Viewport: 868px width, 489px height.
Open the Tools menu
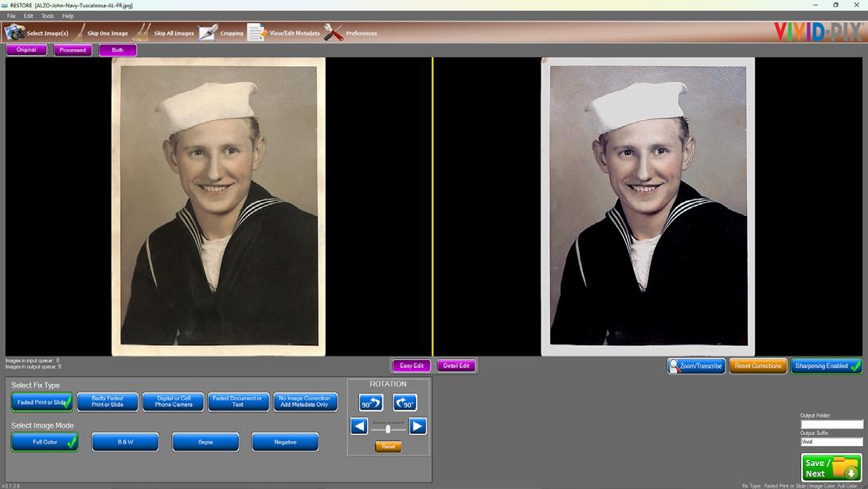click(x=48, y=16)
